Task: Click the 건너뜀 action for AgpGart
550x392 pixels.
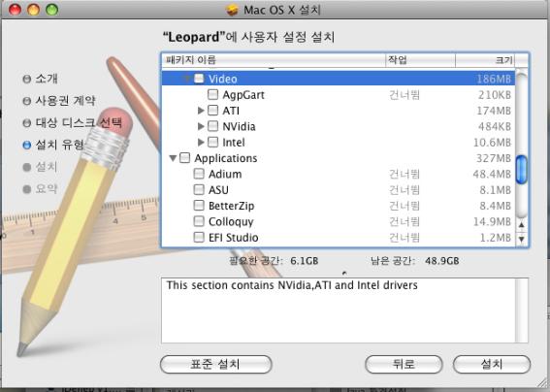Action: click(404, 95)
